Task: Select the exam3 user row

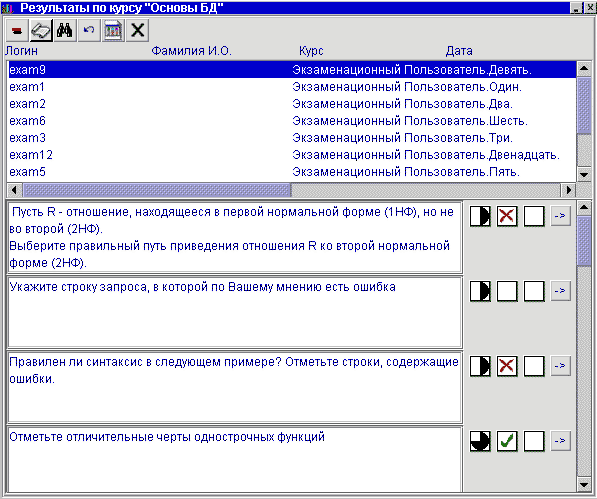Action: coord(292,138)
